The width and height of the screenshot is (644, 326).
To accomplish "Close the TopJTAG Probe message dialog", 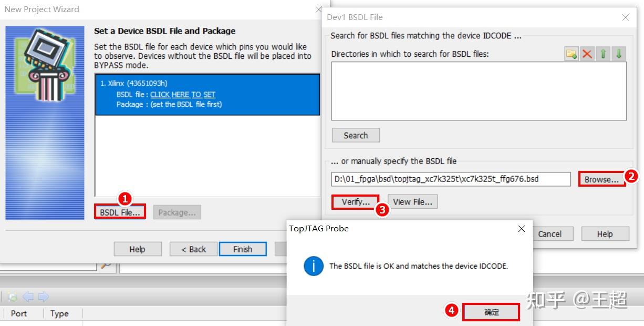I will [x=521, y=229].
